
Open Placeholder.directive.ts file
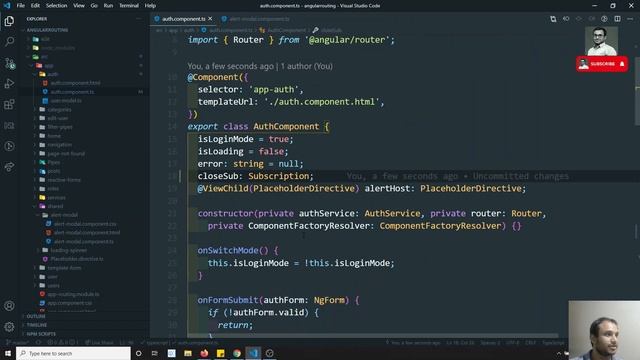pos(77,259)
